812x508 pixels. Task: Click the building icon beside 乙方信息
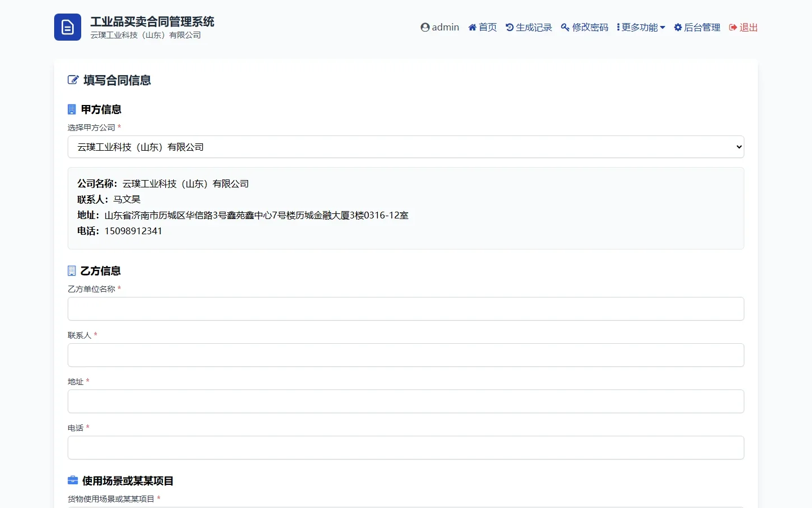pos(72,270)
